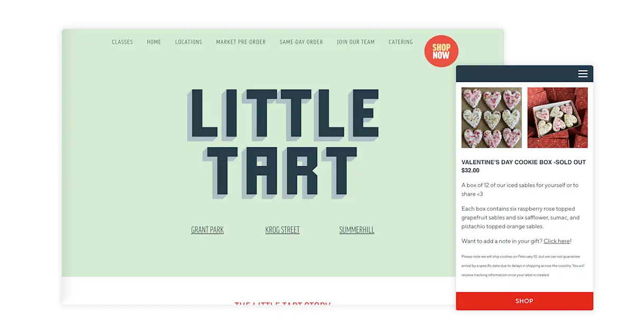Click the Little Tart logo lettering
The height and width of the screenshot is (334, 644).
283,144
